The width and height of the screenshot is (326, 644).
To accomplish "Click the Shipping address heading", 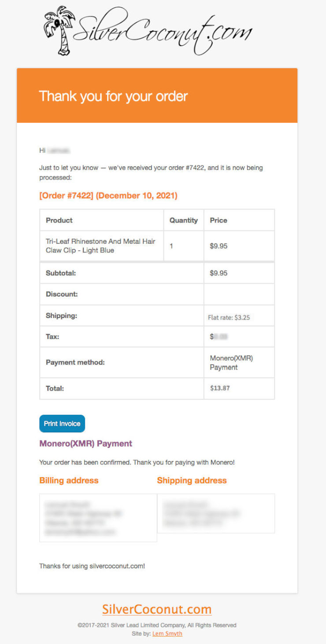I will pos(192,480).
